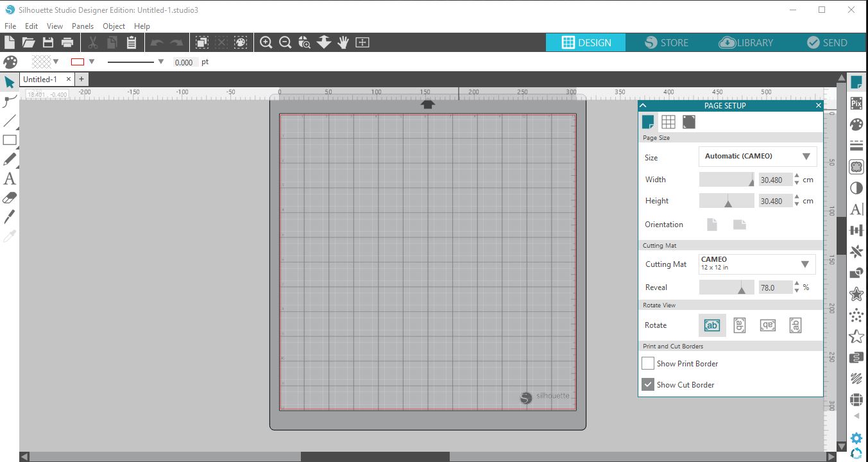Open a file with folder icon
The width and height of the screenshot is (868, 462).
(x=28, y=42)
